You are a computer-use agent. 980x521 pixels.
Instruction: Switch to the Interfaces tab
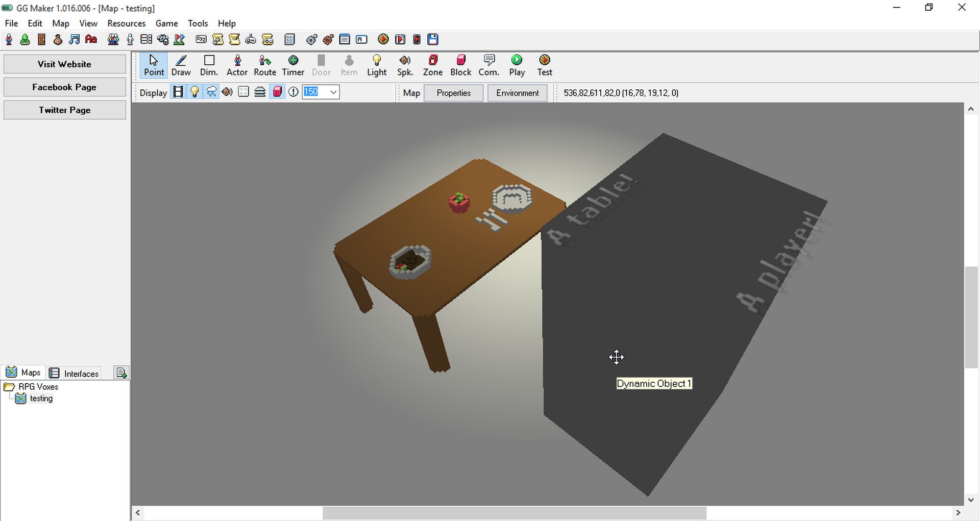(75, 373)
